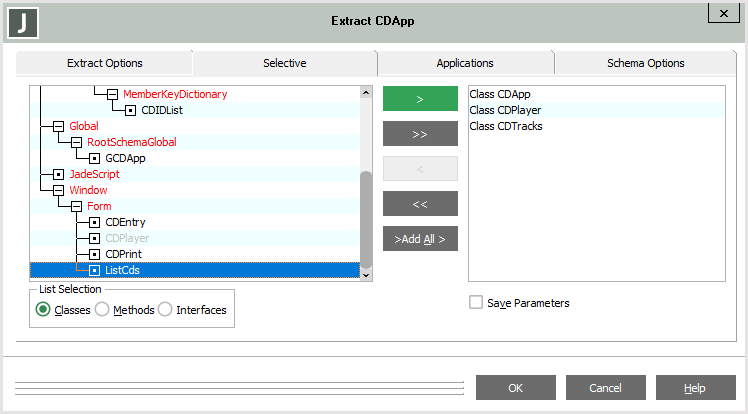Click the class tree vertical scrollbar down arrow
748x414 pixels.
click(x=365, y=274)
